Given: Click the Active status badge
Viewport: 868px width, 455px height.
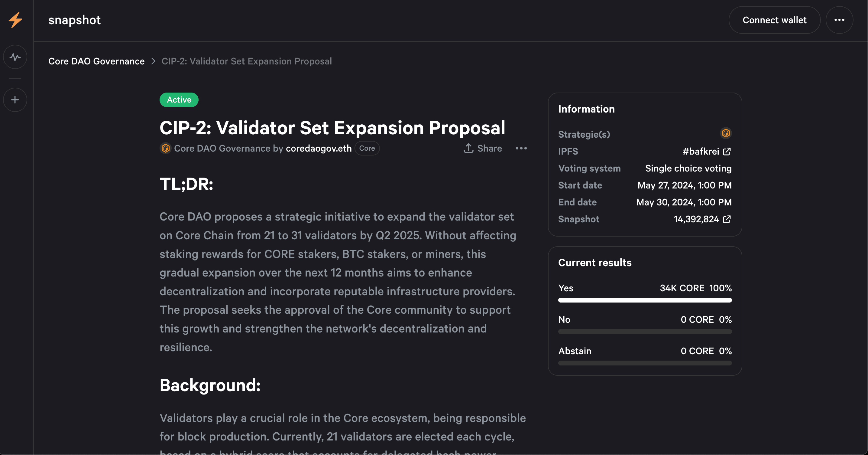Looking at the screenshot, I should click(x=179, y=100).
